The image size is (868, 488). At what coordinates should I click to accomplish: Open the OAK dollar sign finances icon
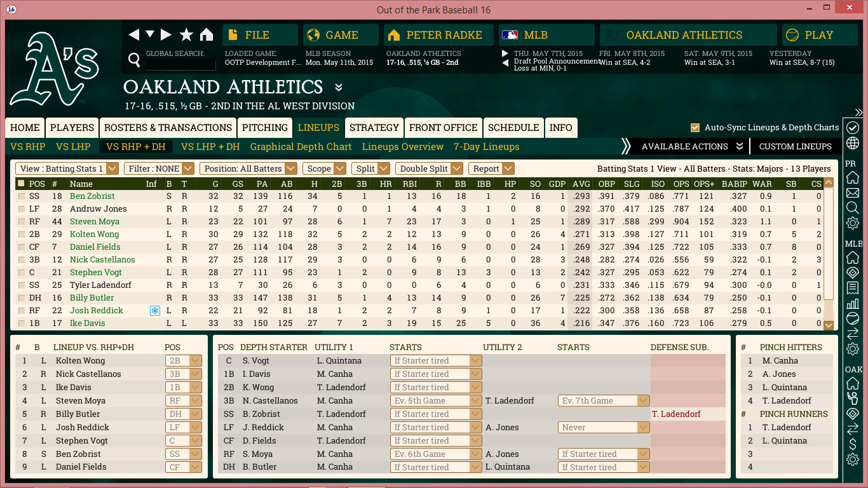(x=853, y=444)
